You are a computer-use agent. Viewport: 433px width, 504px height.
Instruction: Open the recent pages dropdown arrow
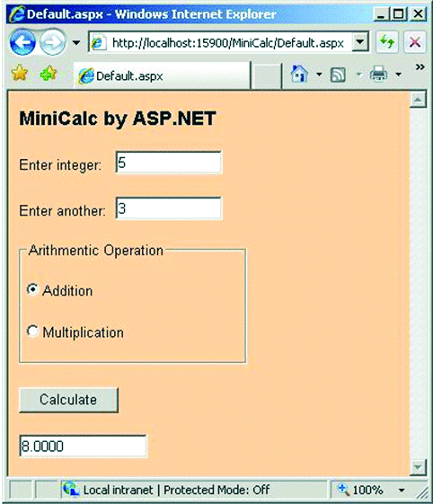pyautogui.click(x=76, y=42)
